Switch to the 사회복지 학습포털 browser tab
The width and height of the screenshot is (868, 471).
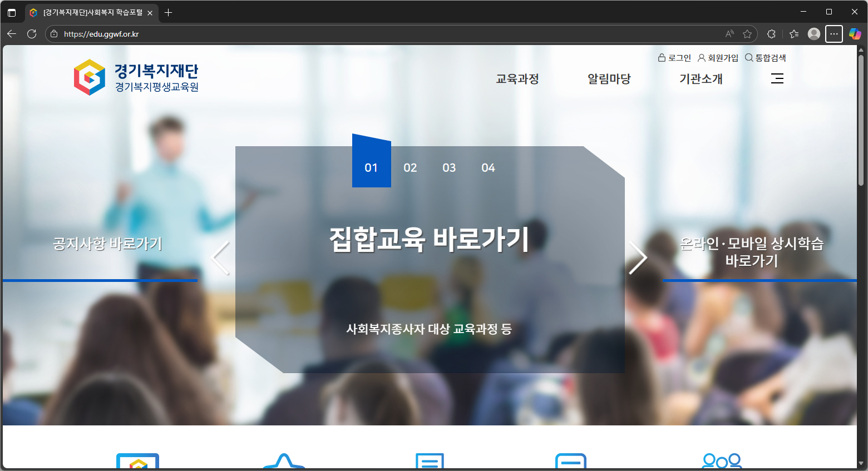click(x=89, y=12)
